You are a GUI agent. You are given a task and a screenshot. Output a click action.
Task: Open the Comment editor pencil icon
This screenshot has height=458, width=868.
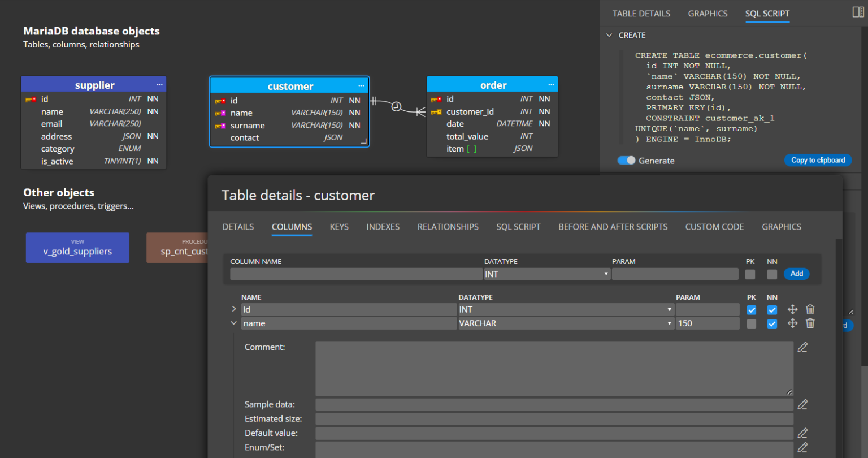click(x=802, y=347)
